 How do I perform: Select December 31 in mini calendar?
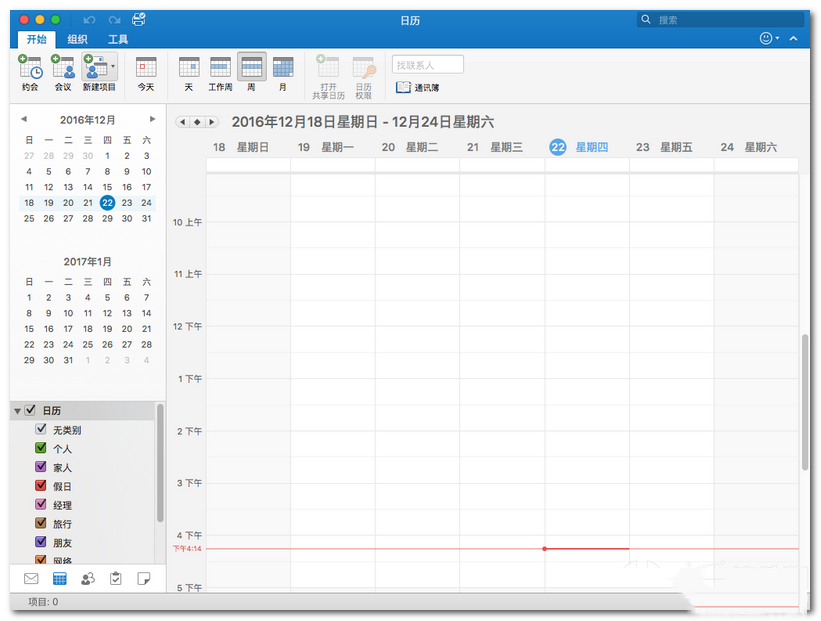(x=147, y=218)
